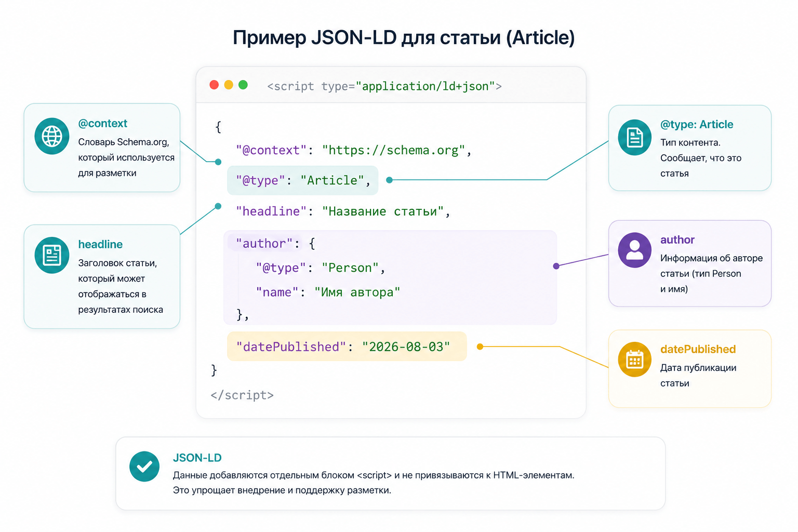Image resolution: width=798 pixels, height=532 pixels.
Task: Click the JSON-LD note heading
Action: 197,458
